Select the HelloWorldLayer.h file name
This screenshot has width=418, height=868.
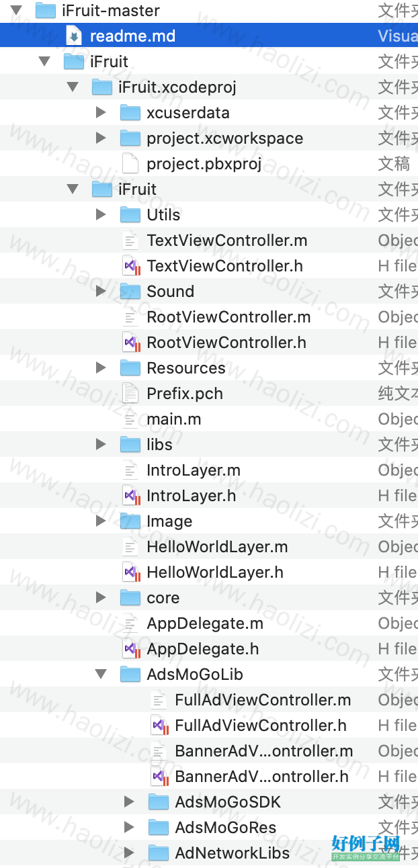click(x=215, y=572)
